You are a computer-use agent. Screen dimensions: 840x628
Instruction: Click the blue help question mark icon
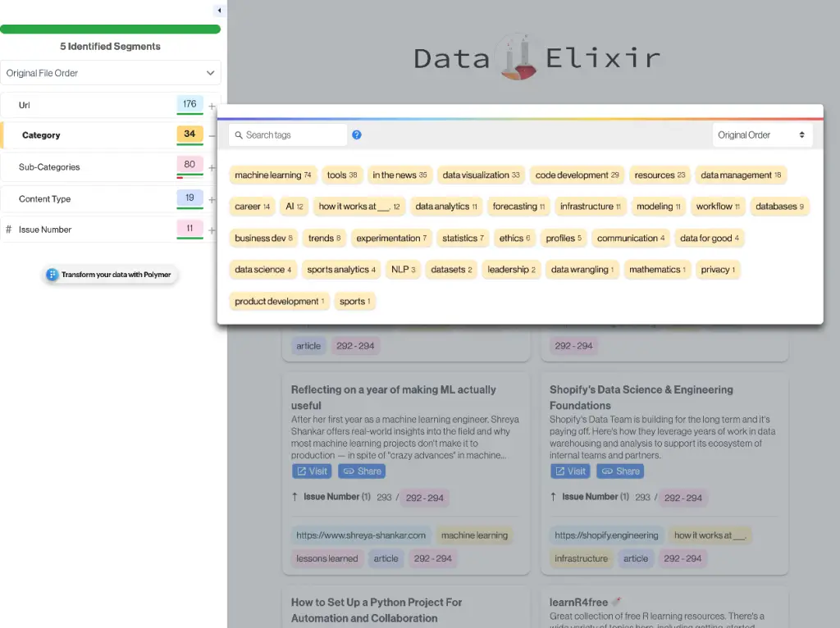click(x=357, y=135)
